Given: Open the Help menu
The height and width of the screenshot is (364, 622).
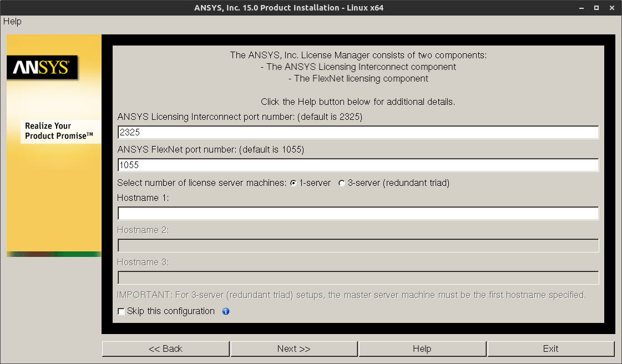Looking at the screenshot, I should pyautogui.click(x=12, y=22).
